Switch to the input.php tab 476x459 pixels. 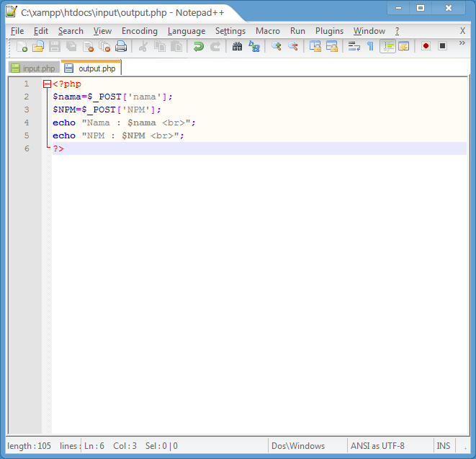[34, 68]
